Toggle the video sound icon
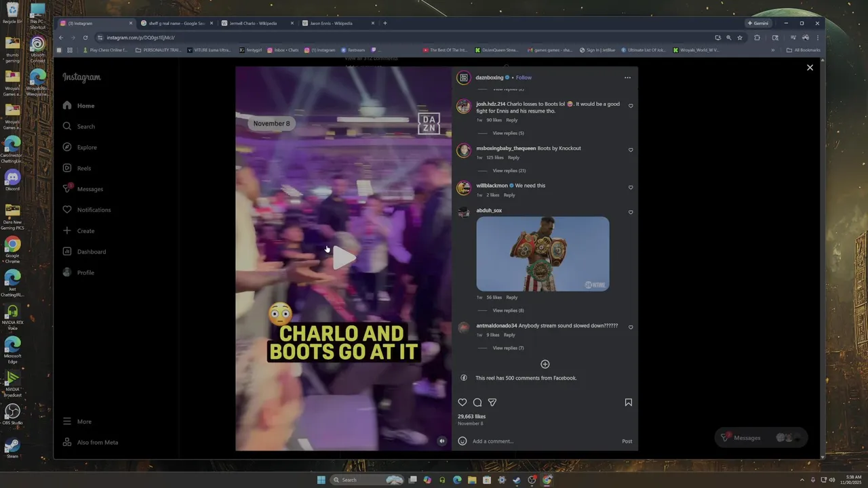The width and height of the screenshot is (868, 488). pos(442,441)
